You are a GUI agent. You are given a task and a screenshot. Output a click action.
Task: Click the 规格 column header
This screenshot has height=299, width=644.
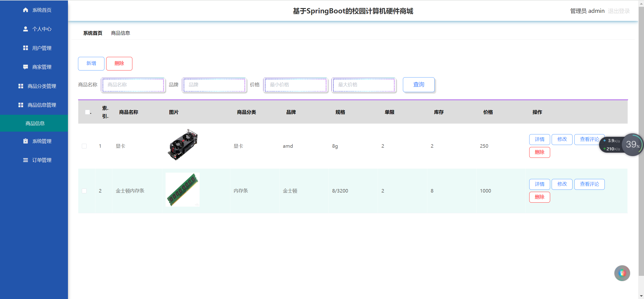click(340, 112)
